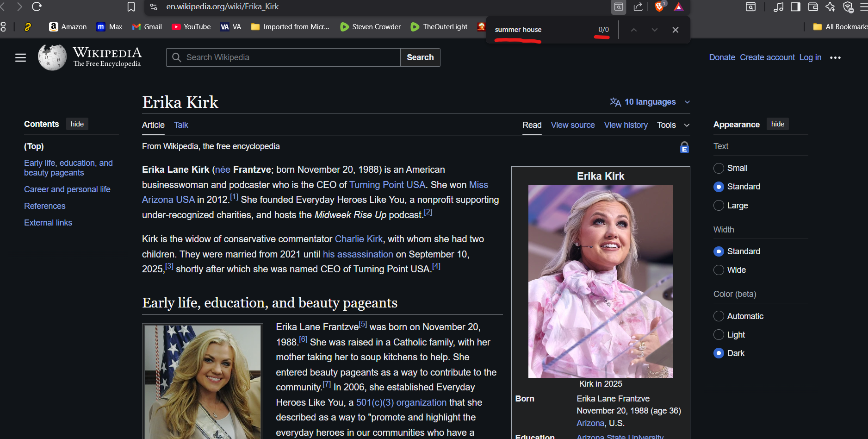Open the Brave Wallet icon
The image size is (868, 439).
(813, 6)
